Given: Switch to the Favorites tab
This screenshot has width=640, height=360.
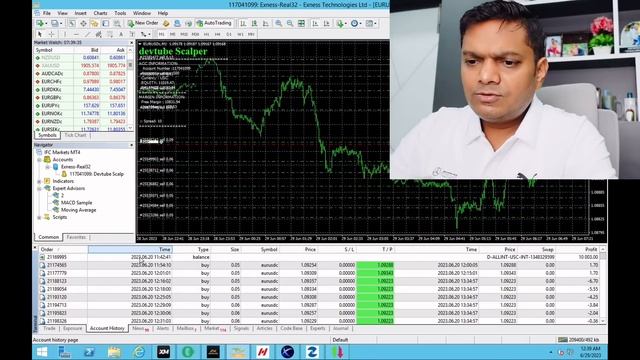Looking at the screenshot, I should pos(76,237).
